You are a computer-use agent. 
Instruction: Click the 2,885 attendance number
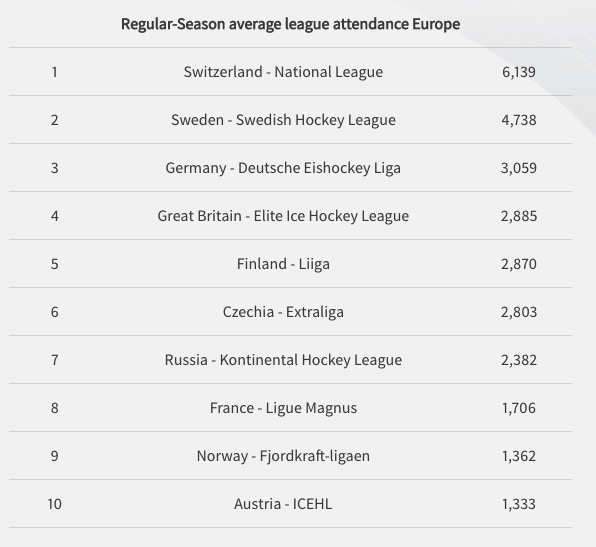519,216
